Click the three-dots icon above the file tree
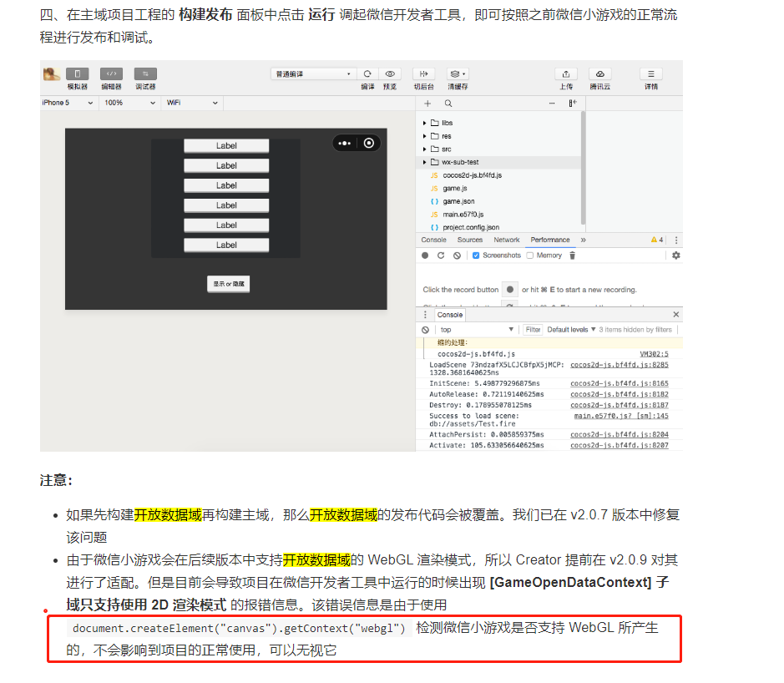784x683 pixels. coord(552,104)
